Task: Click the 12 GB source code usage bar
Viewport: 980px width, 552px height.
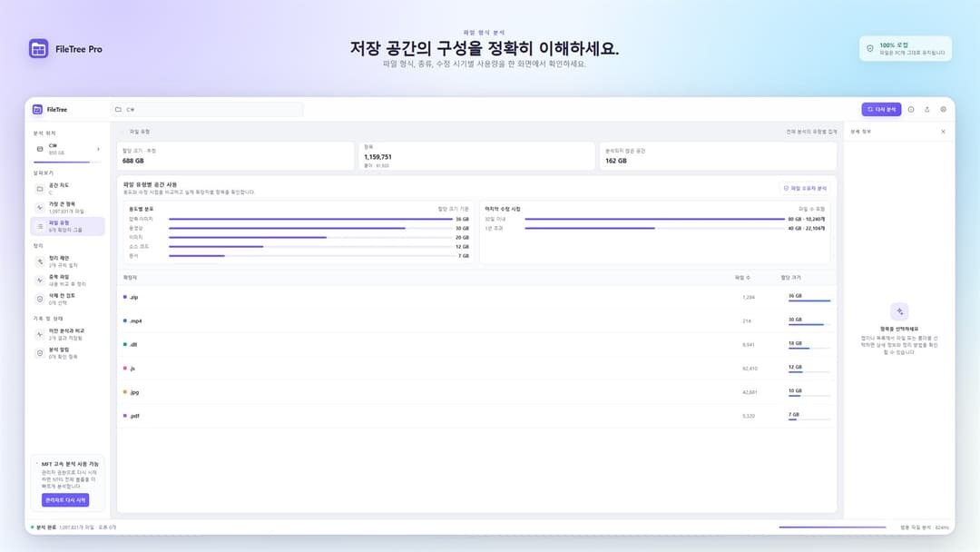Action: tap(310, 246)
